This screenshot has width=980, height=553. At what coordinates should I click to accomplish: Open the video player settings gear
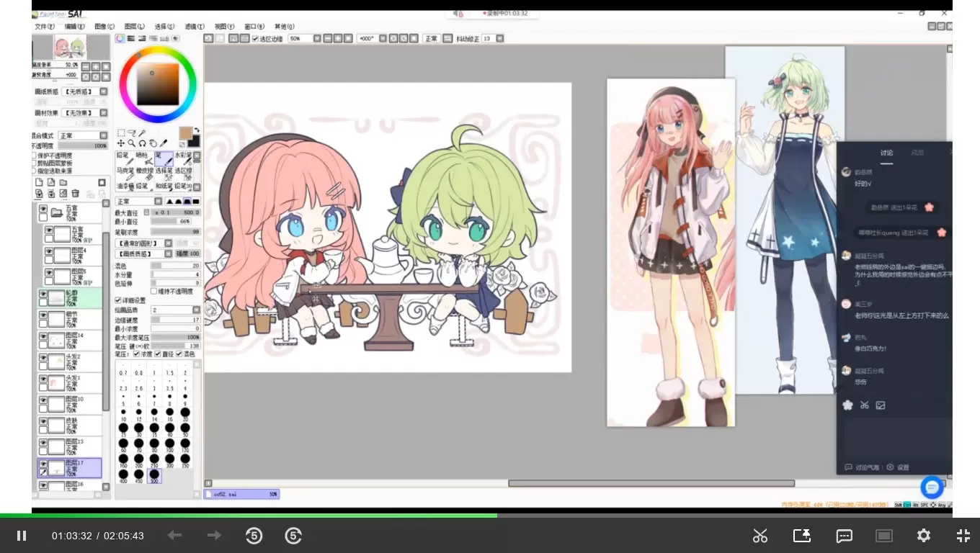tap(924, 536)
